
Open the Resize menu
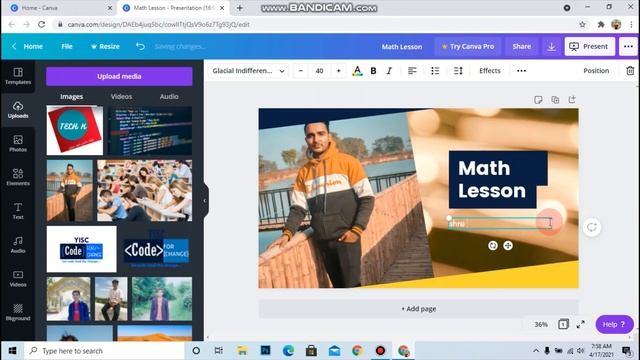[105, 47]
